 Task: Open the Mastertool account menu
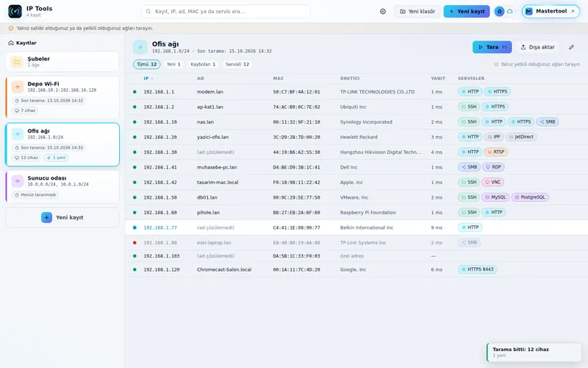(551, 11)
